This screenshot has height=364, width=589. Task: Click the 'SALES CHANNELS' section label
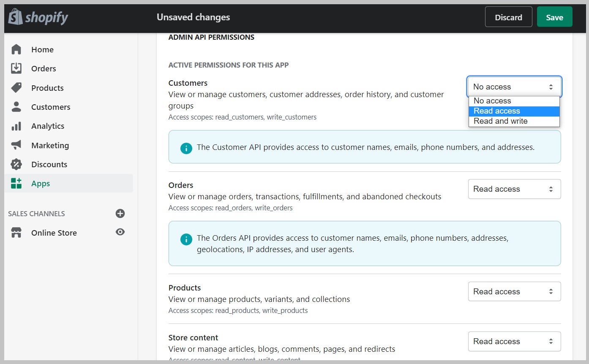36,214
